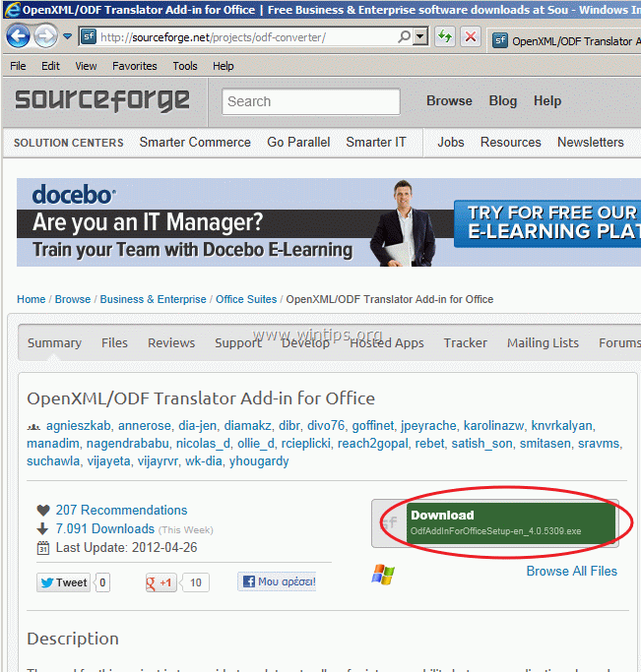
Task: Open goffinet's profile link
Action: tap(372, 426)
